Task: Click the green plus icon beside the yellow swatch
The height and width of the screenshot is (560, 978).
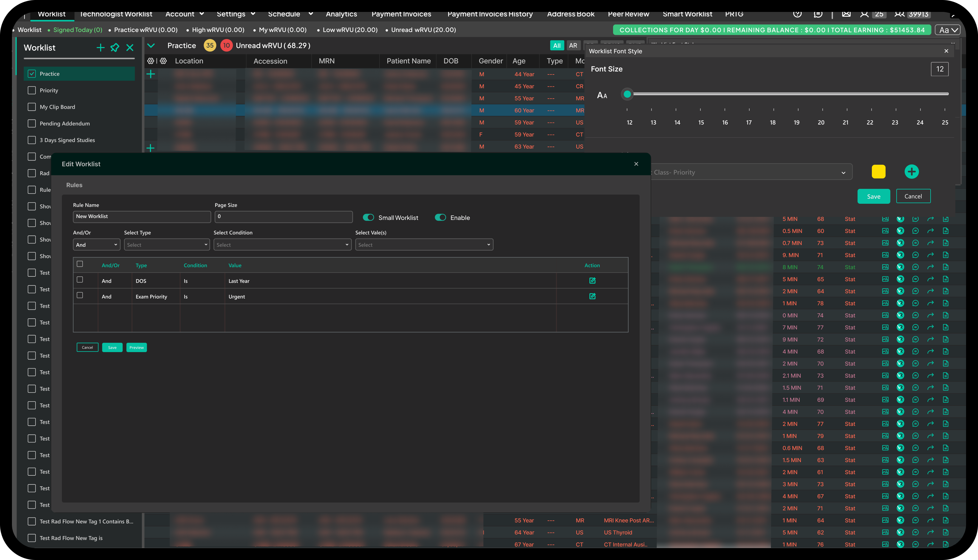Action: [912, 172]
